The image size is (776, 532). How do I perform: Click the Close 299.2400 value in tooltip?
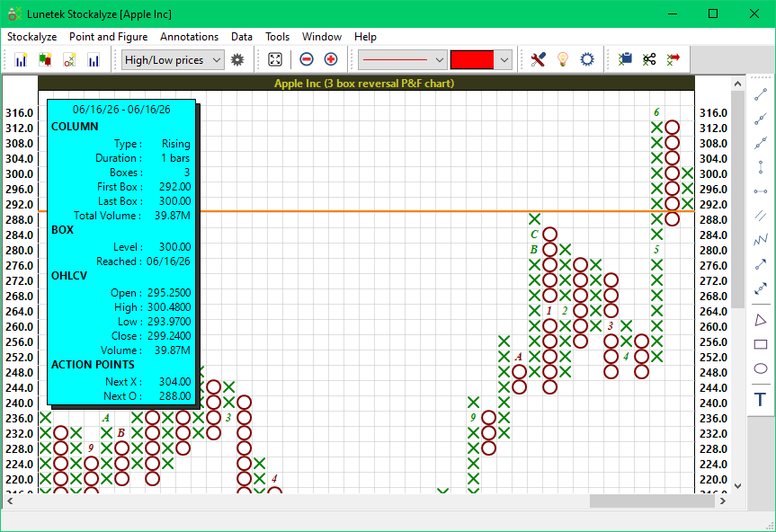(169, 336)
